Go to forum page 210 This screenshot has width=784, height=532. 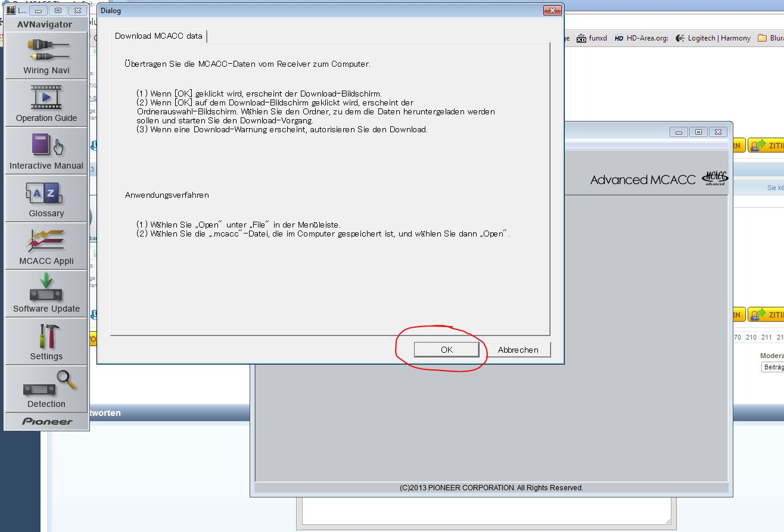751,337
